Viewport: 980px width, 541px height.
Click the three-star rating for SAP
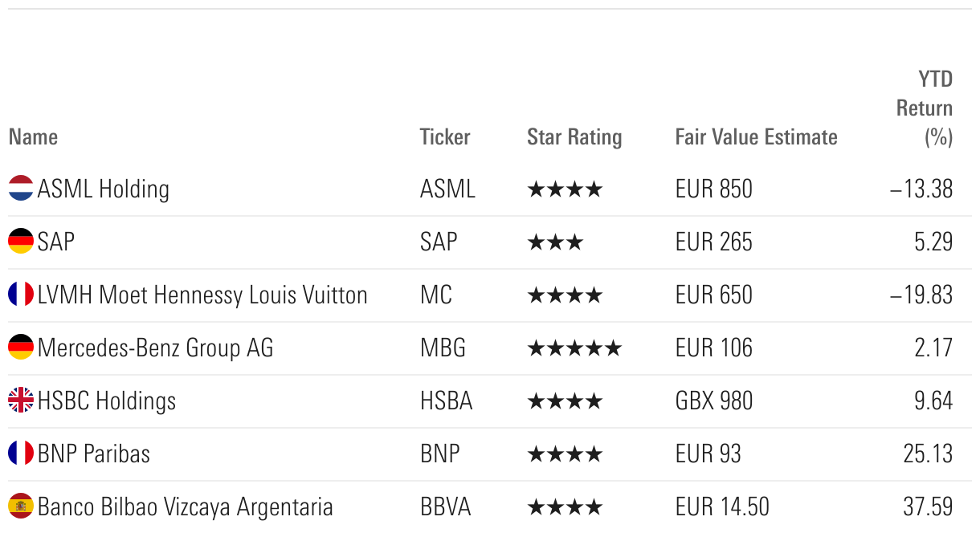pos(554,242)
